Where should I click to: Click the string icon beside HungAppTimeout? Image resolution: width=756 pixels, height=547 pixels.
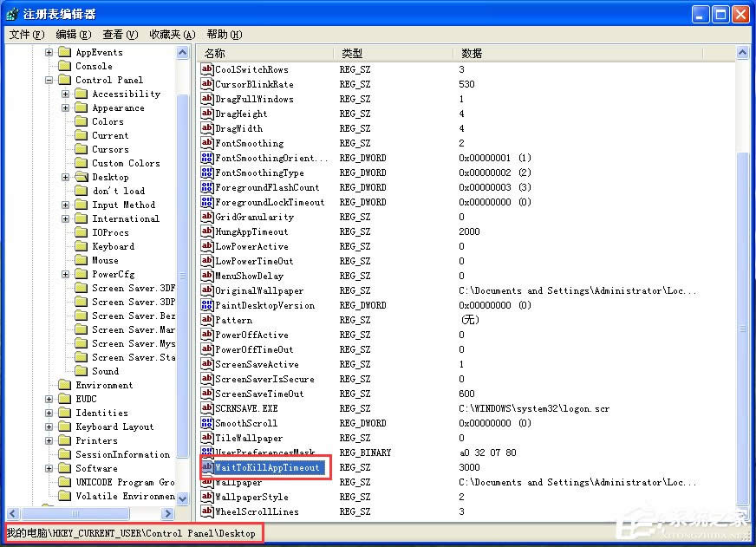[207, 231]
